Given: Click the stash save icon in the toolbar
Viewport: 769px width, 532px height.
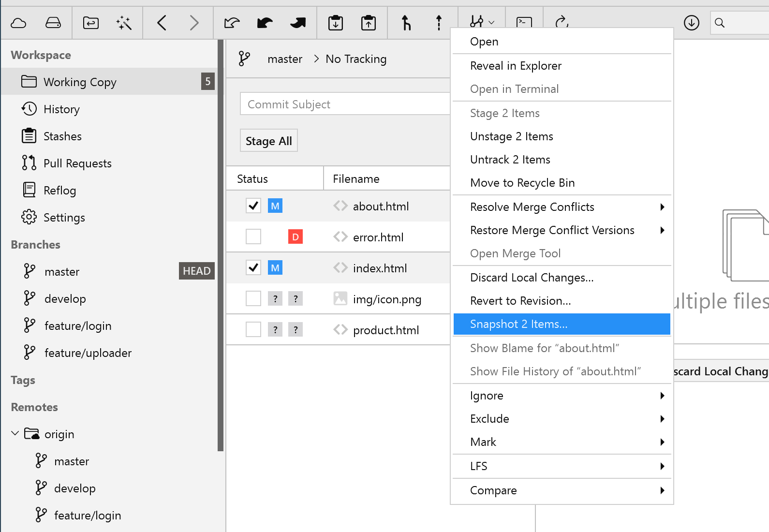Looking at the screenshot, I should tap(335, 23).
